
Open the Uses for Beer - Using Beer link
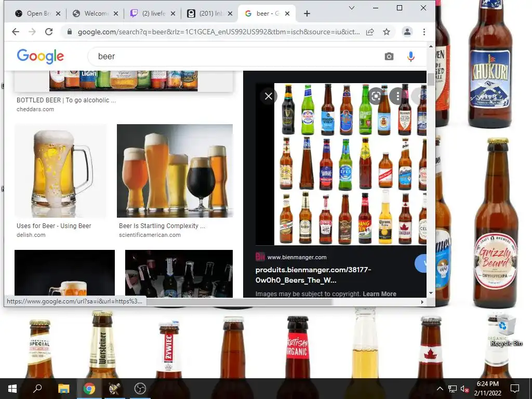point(54,226)
